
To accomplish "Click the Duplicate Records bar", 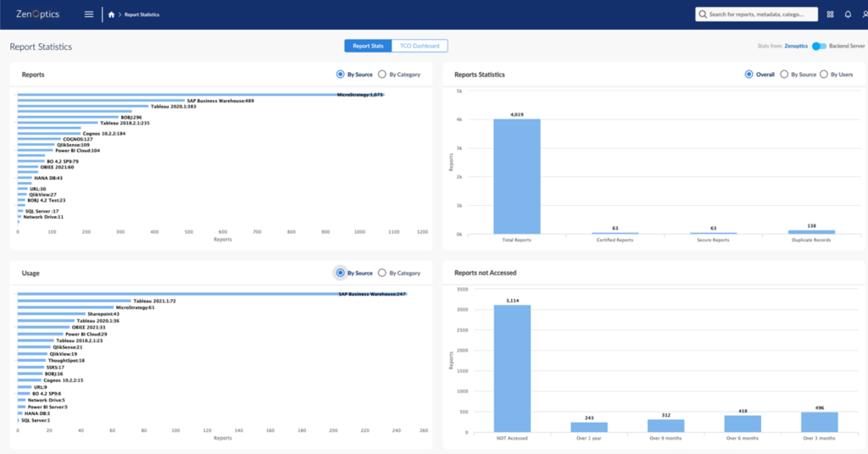I will point(811,232).
